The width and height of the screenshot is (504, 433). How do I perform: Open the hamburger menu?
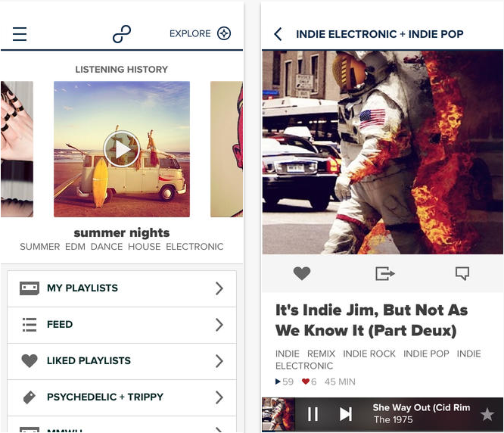pos(20,34)
